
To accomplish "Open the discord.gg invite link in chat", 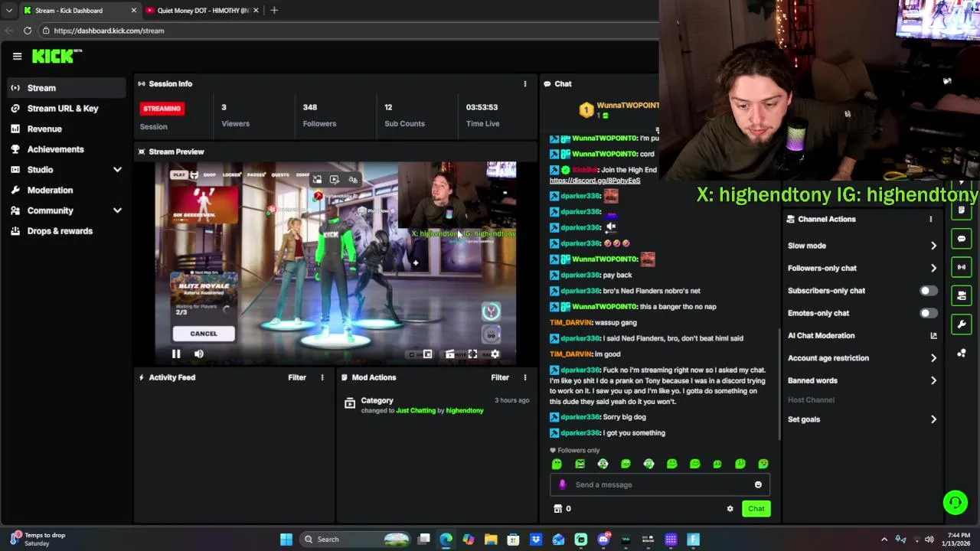I will click(595, 181).
